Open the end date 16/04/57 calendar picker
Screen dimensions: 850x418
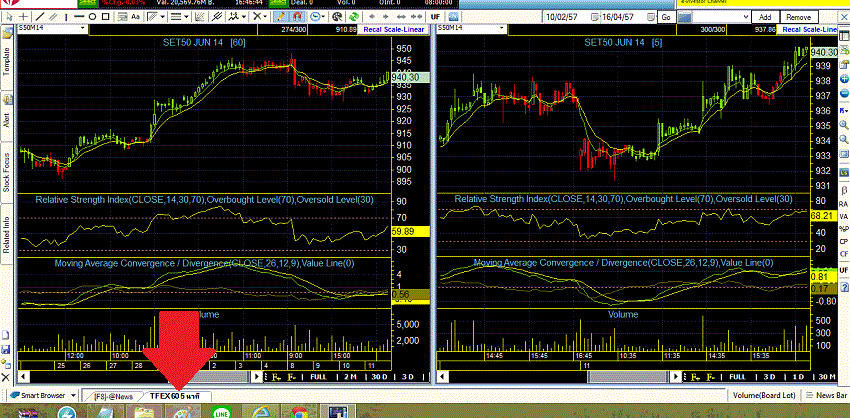[649, 17]
